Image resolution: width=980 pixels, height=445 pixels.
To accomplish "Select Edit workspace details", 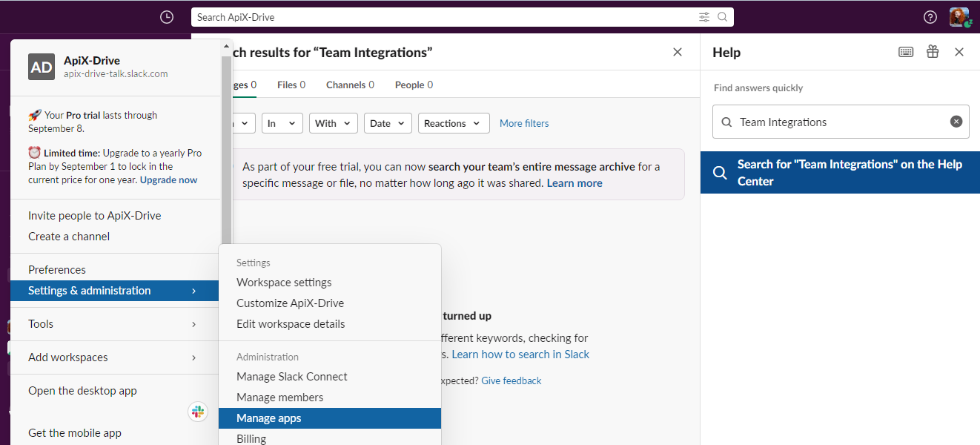I will [x=330, y=324].
